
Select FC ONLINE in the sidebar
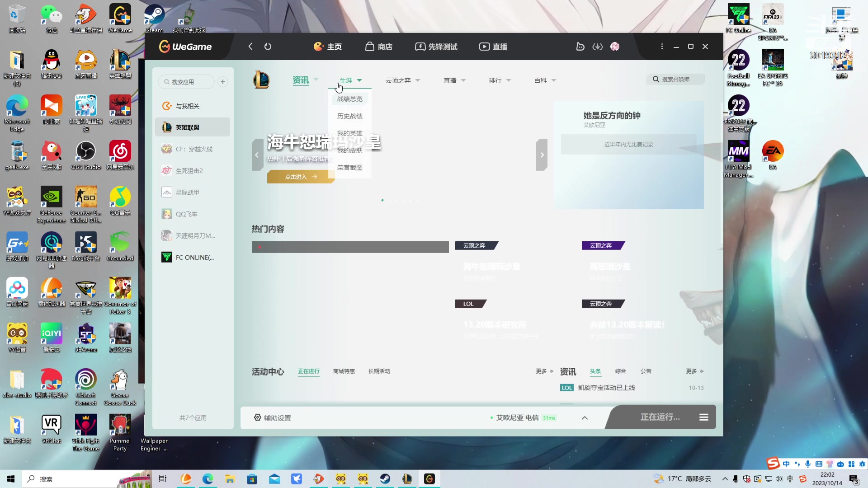(193, 258)
